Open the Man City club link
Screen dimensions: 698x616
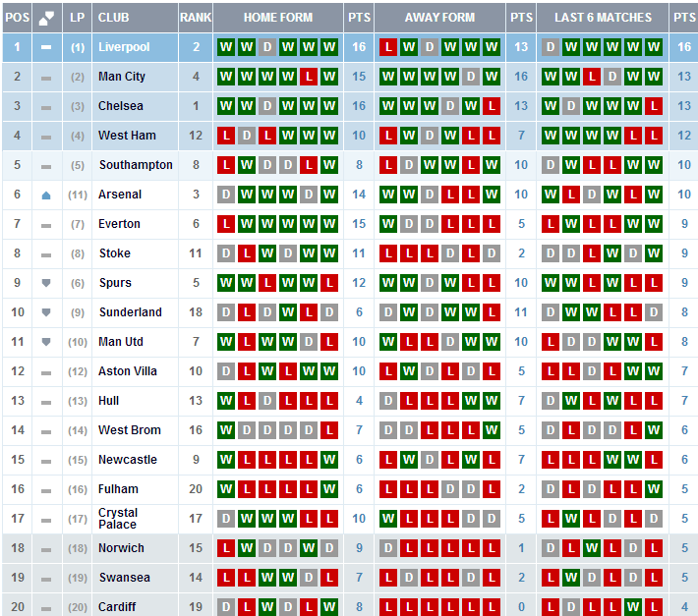pyautogui.click(x=122, y=77)
